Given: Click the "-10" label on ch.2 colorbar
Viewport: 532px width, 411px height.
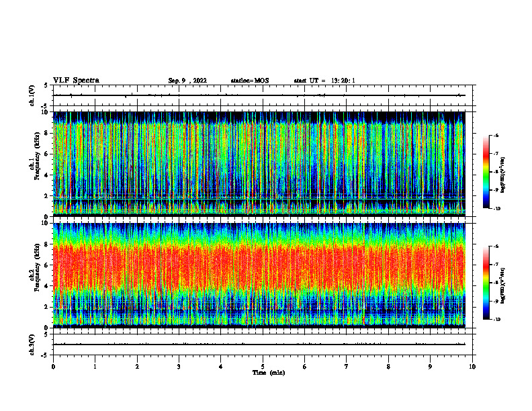Looking at the screenshot, I should click(496, 320).
